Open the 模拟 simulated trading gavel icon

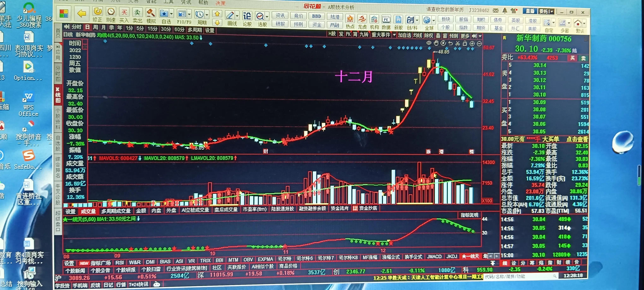point(151,13)
